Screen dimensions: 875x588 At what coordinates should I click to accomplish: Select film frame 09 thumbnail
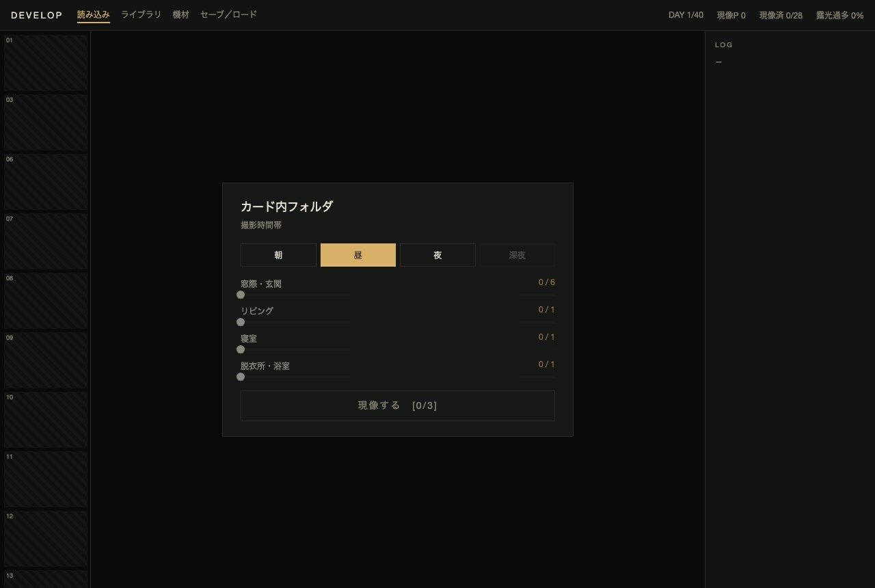(x=46, y=360)
